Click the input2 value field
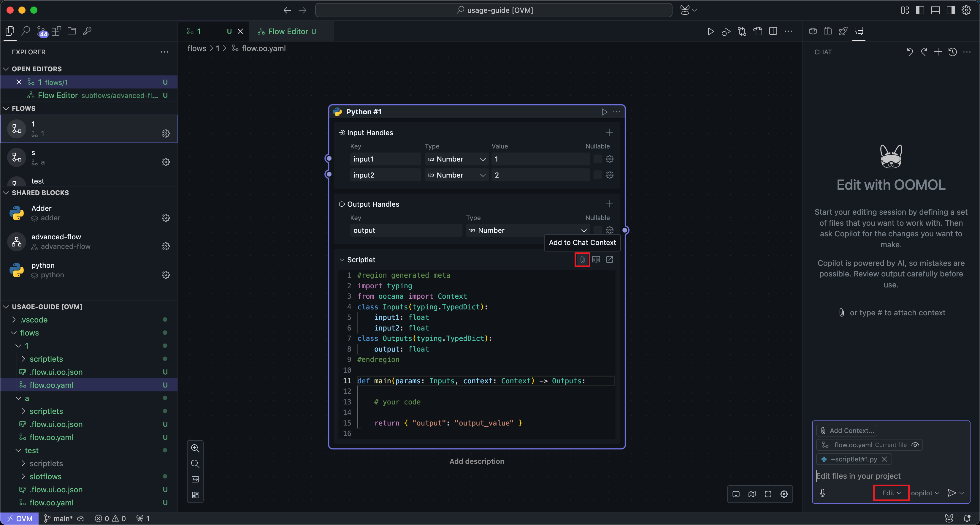 540,175
